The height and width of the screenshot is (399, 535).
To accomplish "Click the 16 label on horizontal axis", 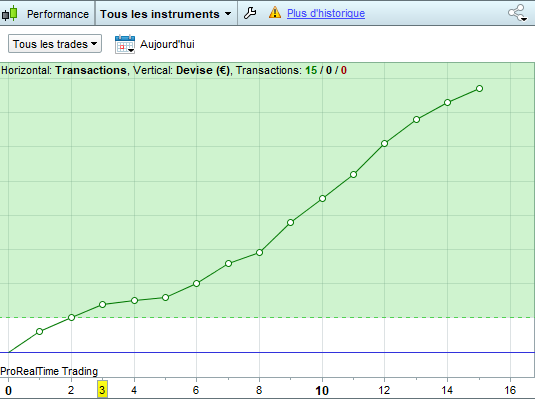I will [x=510, y=390].
